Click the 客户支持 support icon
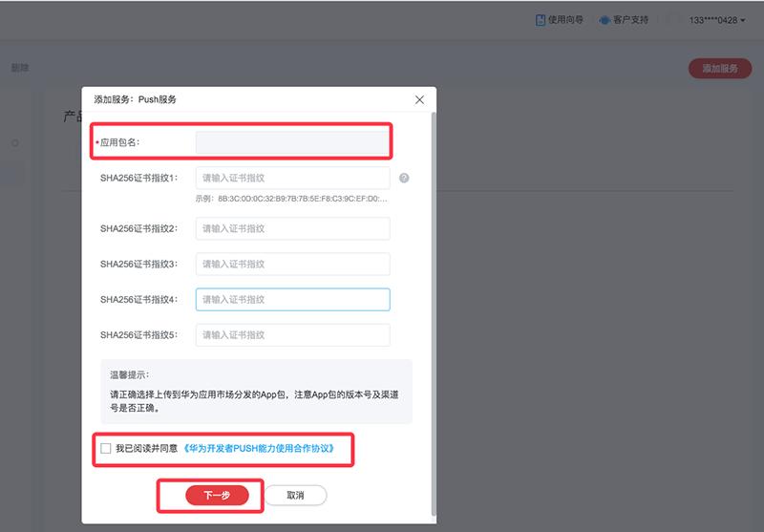764x532 pixels. pos(605,20)
